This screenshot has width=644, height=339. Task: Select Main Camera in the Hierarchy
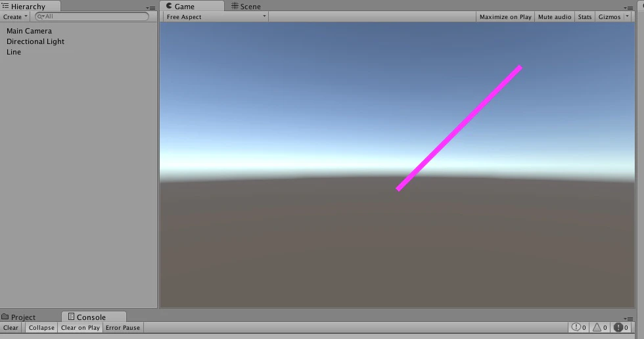[29, 31]
